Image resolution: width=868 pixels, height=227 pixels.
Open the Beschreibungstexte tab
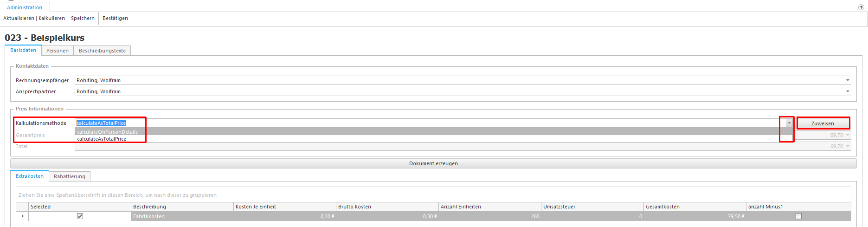(102, 51)
